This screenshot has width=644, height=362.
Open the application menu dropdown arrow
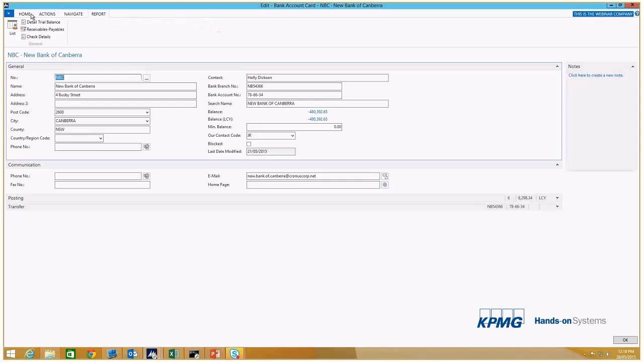(x=9, y=14)
